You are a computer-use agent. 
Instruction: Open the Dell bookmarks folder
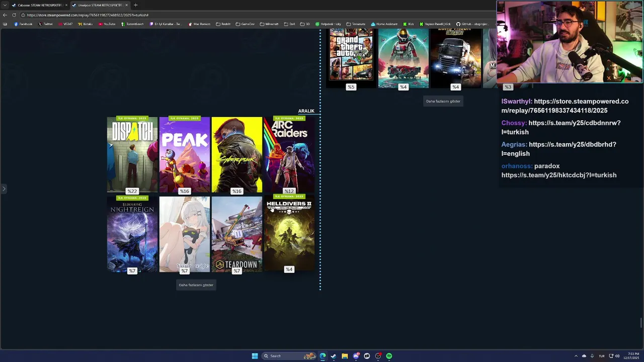pyautogui.click(x=290, y=24)
